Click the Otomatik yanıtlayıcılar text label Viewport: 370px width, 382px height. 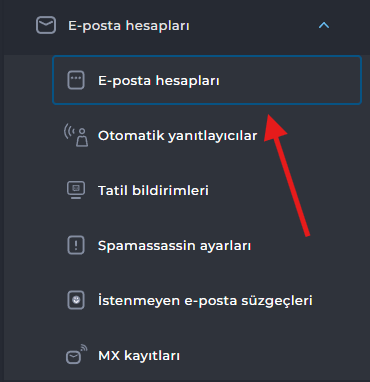177,136
